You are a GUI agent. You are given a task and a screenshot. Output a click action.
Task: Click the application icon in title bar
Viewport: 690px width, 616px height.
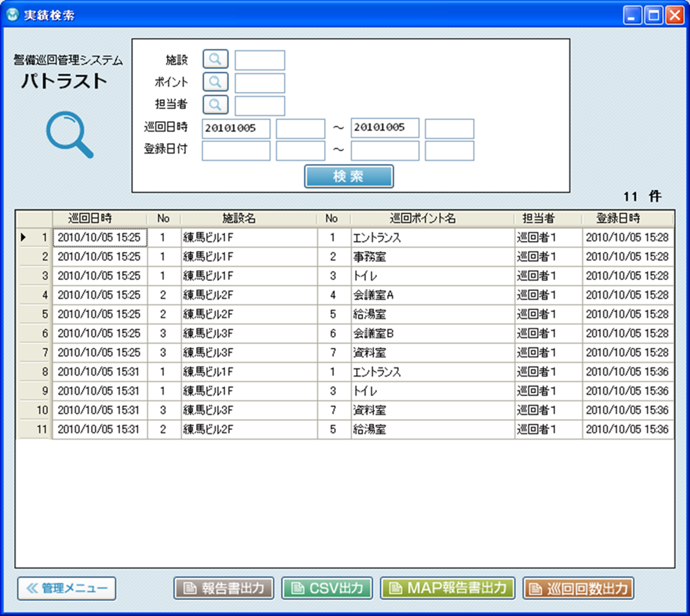pyautogui.click(x=12, y=14)
